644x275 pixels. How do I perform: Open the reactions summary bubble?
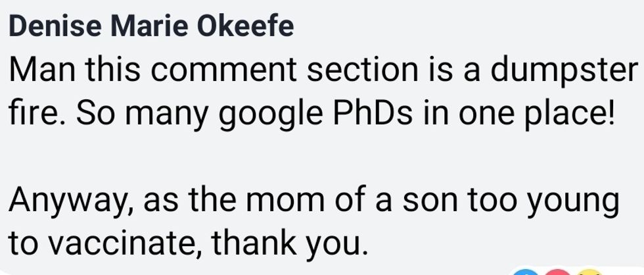point(557,272)
